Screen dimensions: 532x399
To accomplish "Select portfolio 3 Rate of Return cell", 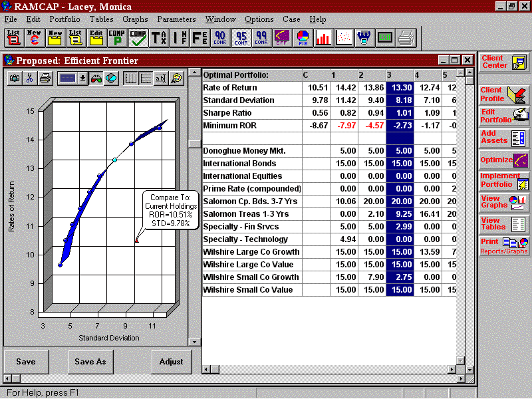I will [x=400, y=87].
